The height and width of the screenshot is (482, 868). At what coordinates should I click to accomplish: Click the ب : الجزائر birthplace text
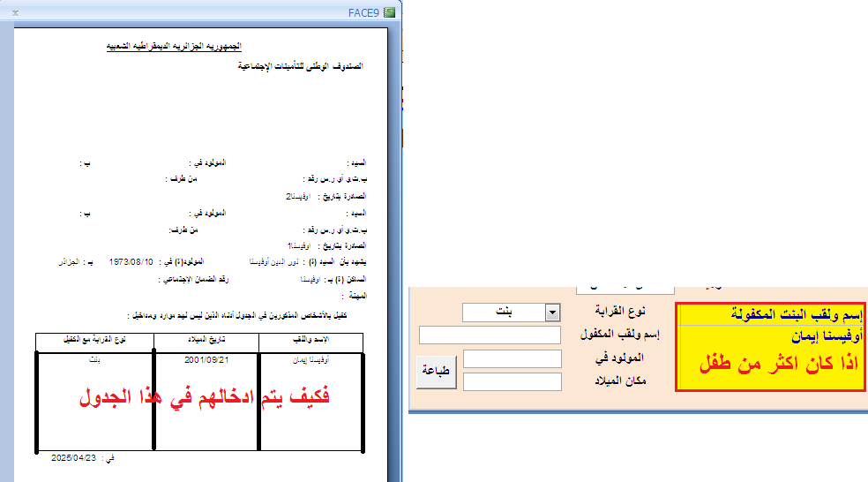point(76,262)
